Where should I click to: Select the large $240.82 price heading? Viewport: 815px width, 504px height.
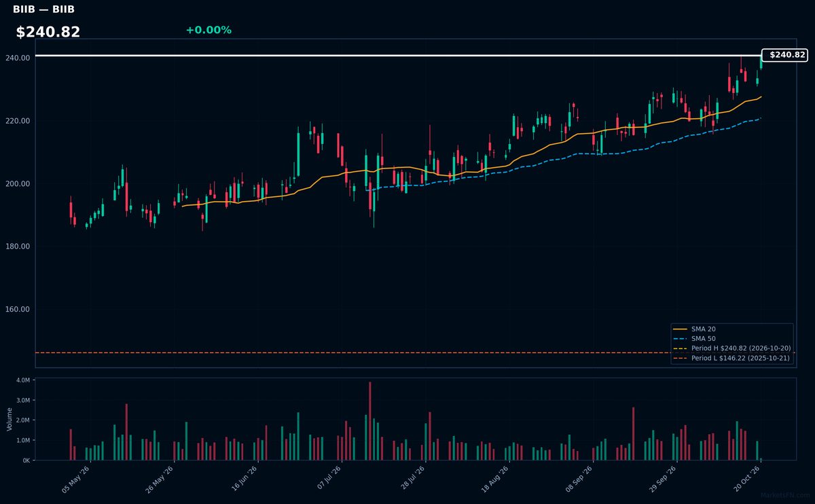tap(48, 32)
